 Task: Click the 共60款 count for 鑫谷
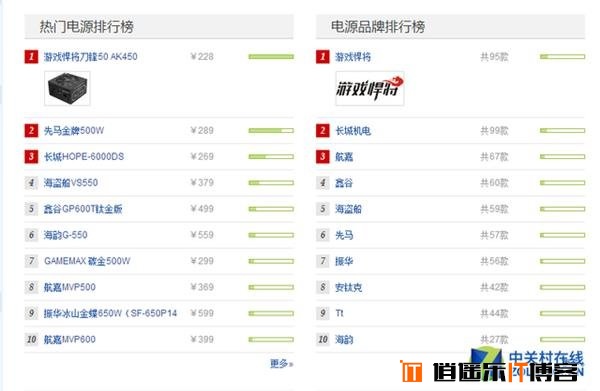click(x=494, y=183)
